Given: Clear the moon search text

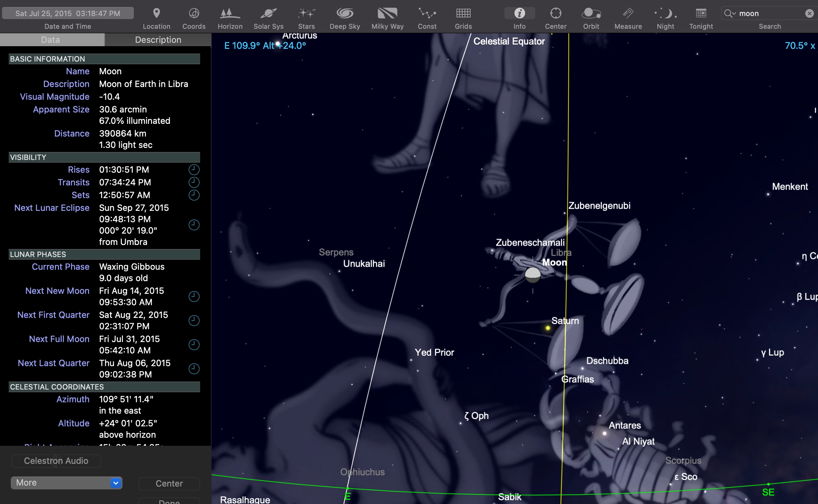Looking at the screenshot, I should tap(809, 13).
